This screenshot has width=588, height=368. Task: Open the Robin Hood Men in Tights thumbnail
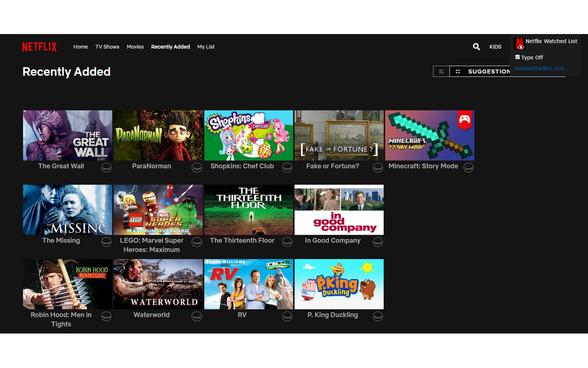[x=68, y=284]
